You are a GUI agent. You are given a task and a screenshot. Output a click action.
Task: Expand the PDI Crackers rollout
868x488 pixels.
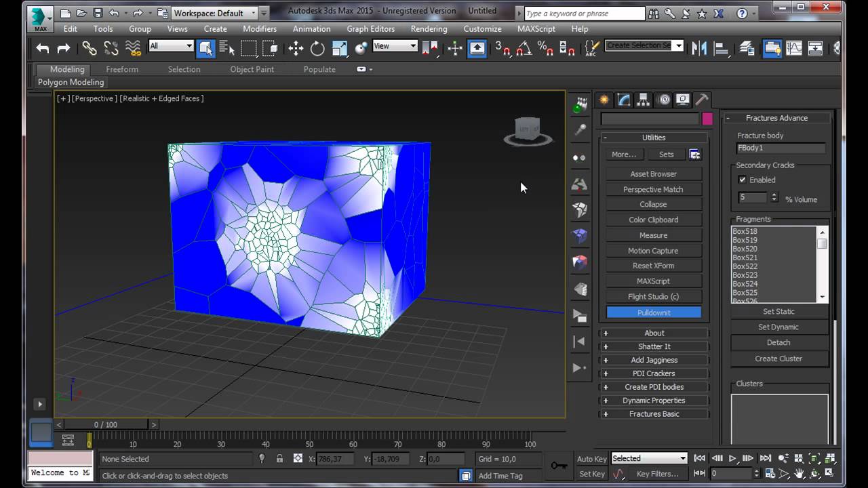point(654,373)
